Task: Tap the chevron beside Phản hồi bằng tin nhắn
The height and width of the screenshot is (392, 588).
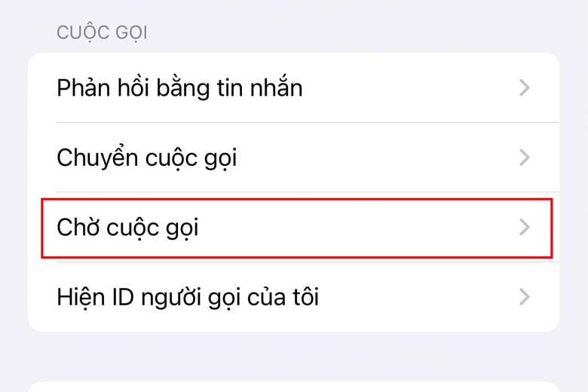Action: (524, 87)
